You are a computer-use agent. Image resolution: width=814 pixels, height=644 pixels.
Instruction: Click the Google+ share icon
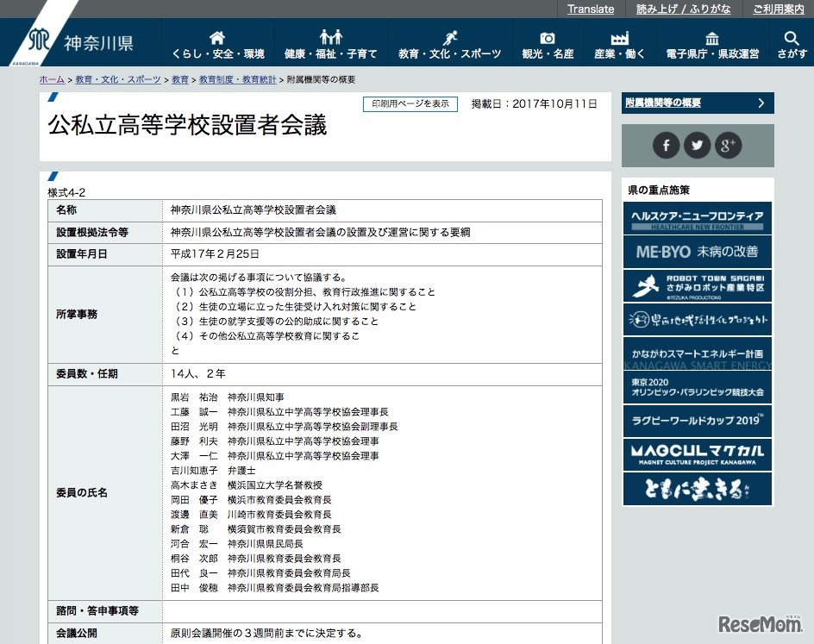[x=728, y=145]
